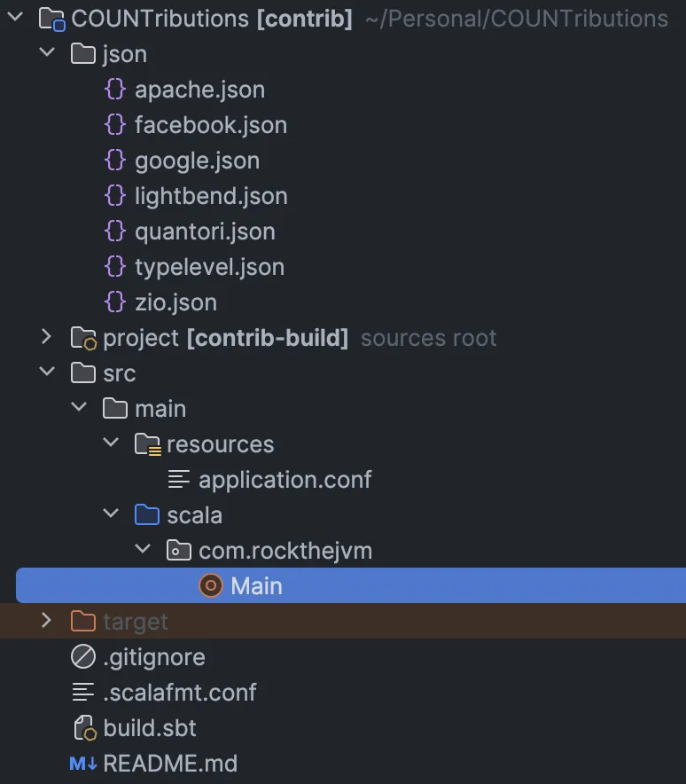Collapse the json folder
This screenshot has height=784, width=686.
[x=47, y=53]
